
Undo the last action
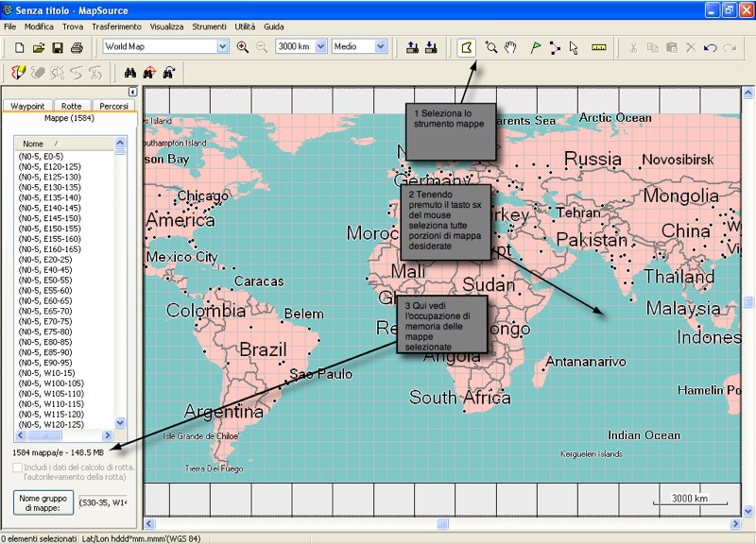click(711, 47)
